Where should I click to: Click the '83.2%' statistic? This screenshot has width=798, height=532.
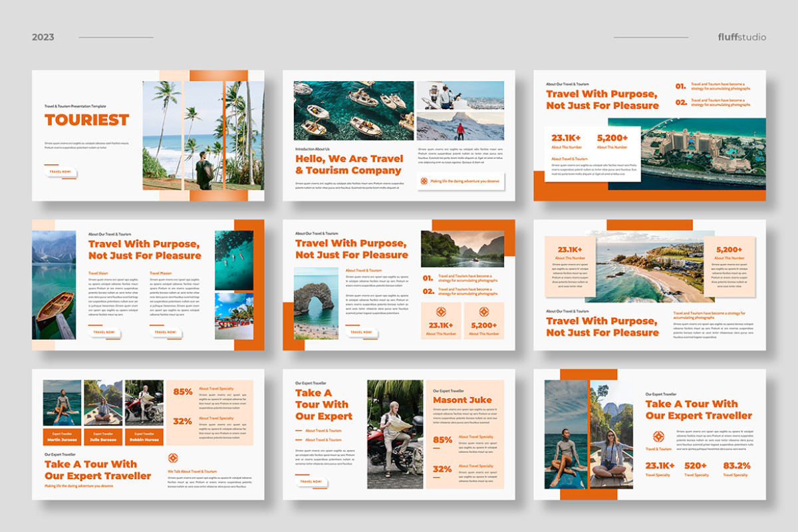(737, 465)
